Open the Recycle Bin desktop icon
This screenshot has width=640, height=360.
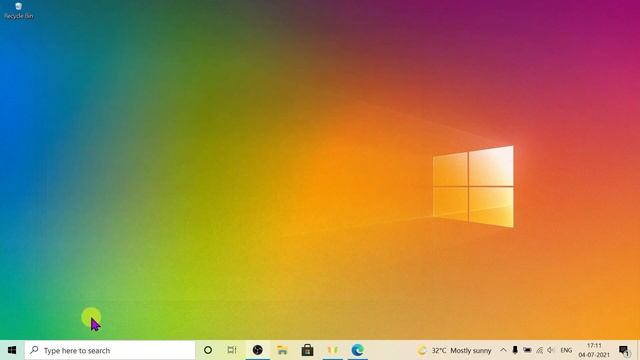pyautogui.click(x=18, y=11)
